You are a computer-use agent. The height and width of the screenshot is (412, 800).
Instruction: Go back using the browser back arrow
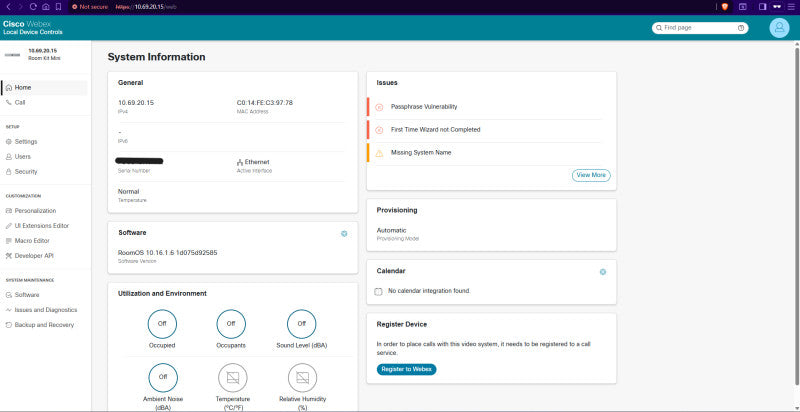9,7
